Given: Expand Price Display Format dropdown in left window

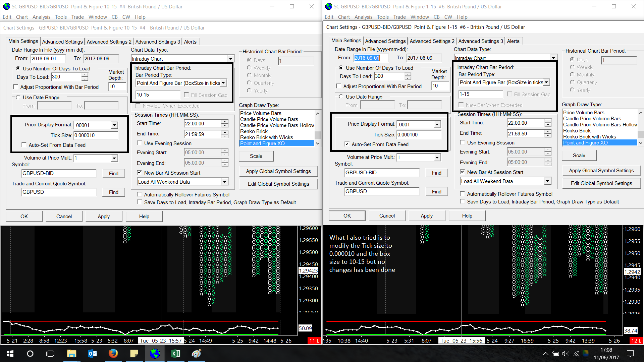Looking at the screenshot, I should coord(114,125).
